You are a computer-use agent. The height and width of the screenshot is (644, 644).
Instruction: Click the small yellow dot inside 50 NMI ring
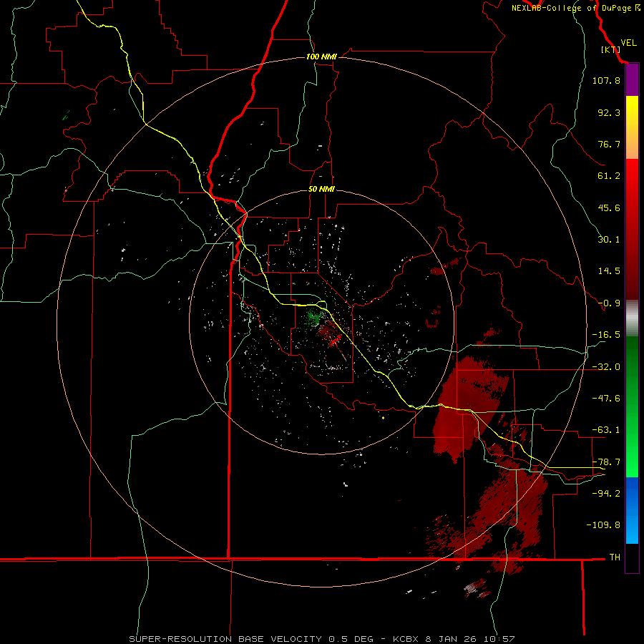(x=384, y=418)
